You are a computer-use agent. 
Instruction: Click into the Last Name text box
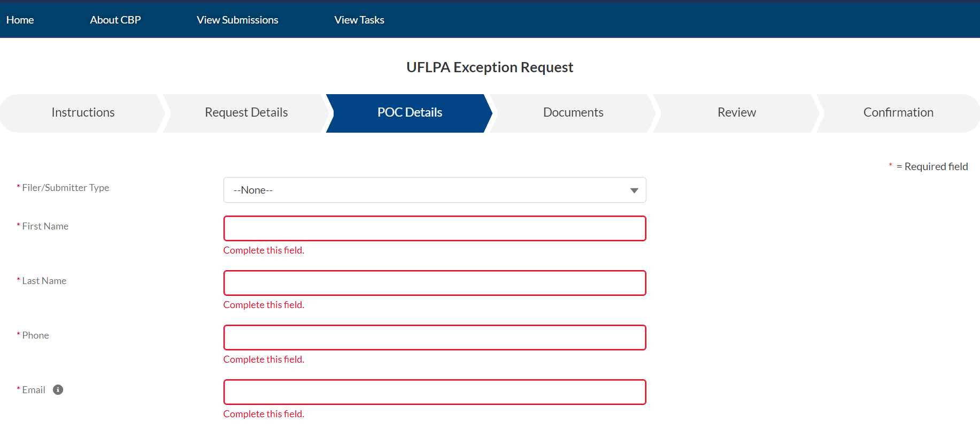(434, 283)
